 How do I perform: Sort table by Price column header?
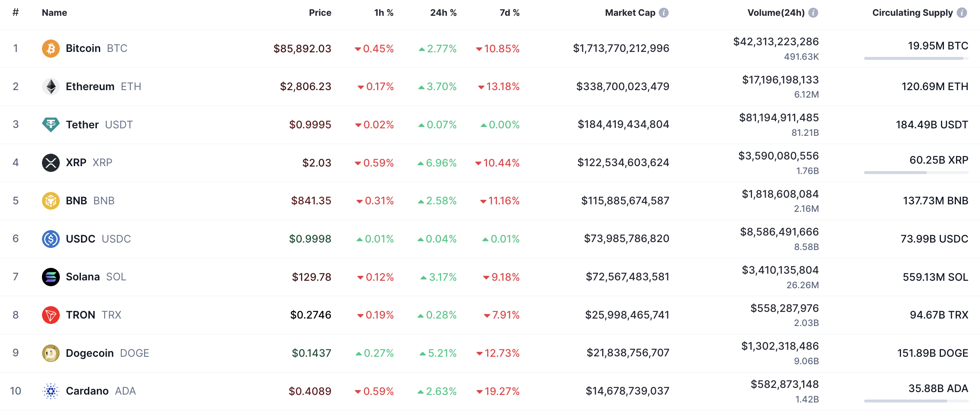click(x=320, y=13)
